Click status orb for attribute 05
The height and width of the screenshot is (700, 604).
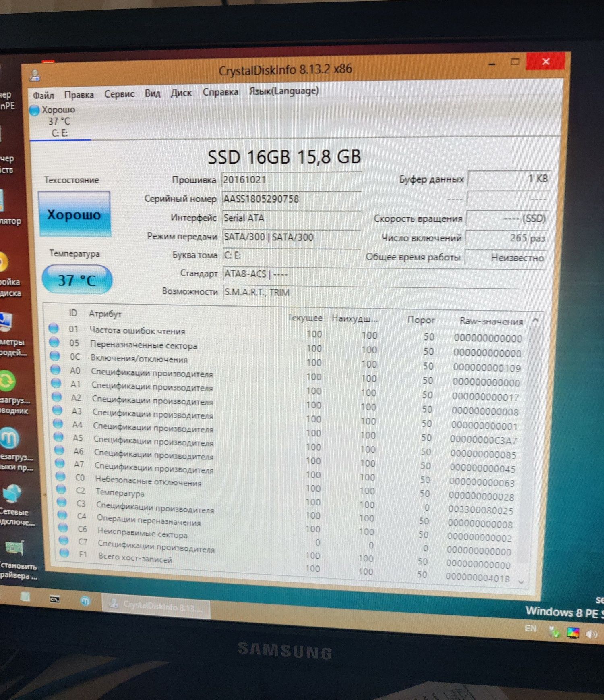(x=54, y=342)
